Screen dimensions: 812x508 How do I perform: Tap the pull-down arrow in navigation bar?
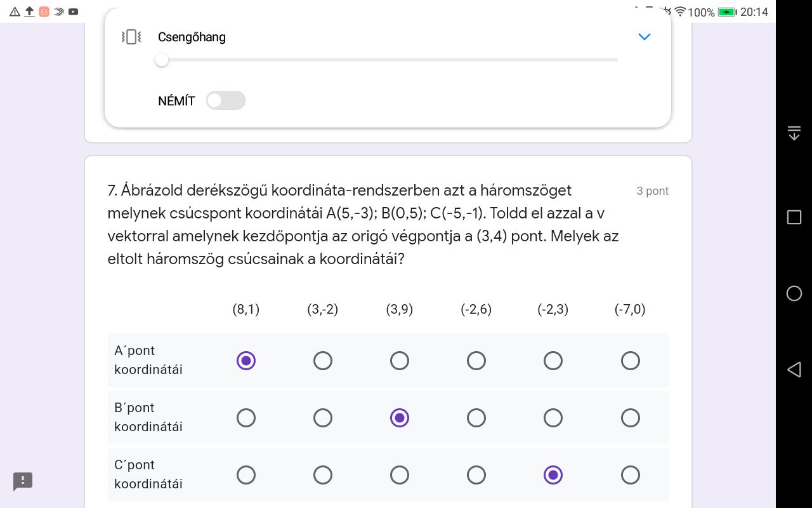pyautogui.click(x=794, y=133)
